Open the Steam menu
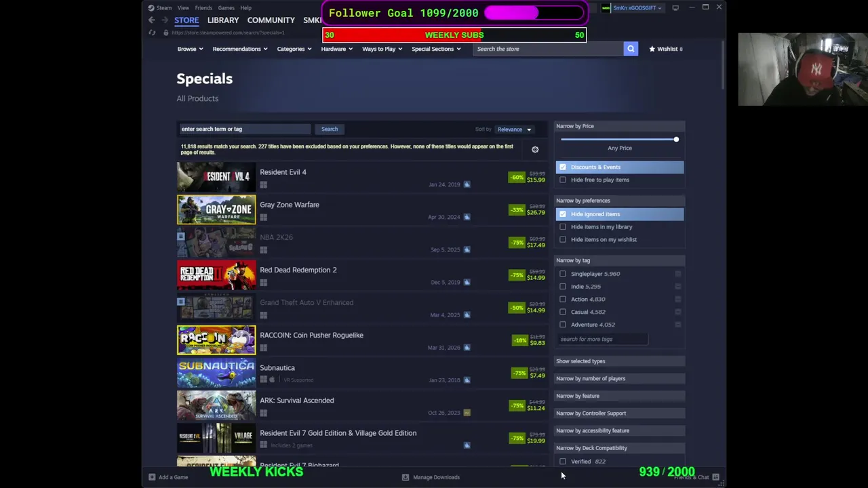Screen dimensions: 868x488 pos(164,8)
